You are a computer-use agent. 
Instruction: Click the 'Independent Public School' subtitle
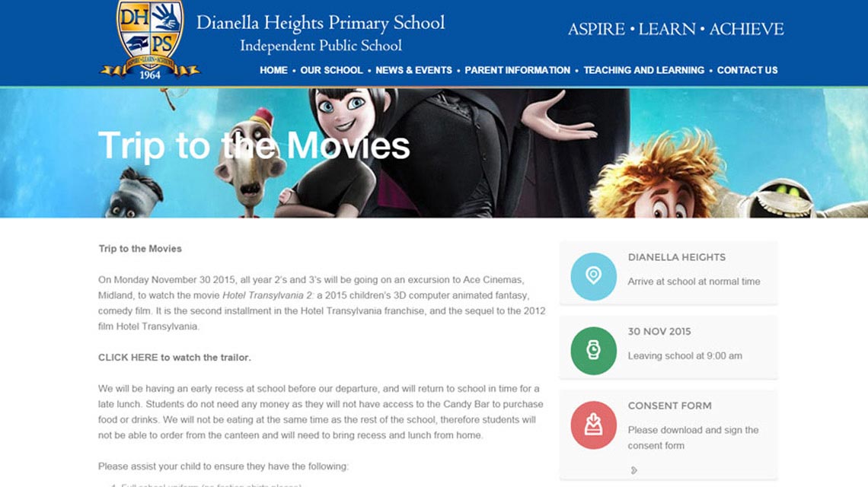(x=321, y=46)
